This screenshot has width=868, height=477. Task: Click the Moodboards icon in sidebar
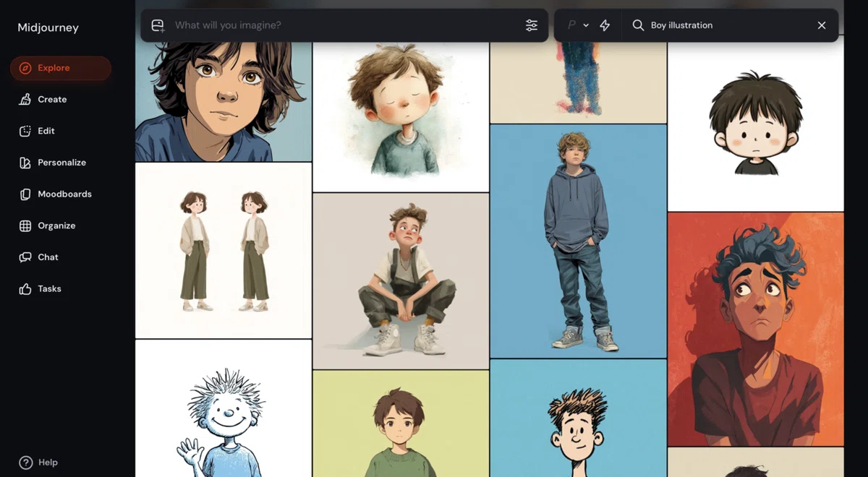(x=25, y=194)
